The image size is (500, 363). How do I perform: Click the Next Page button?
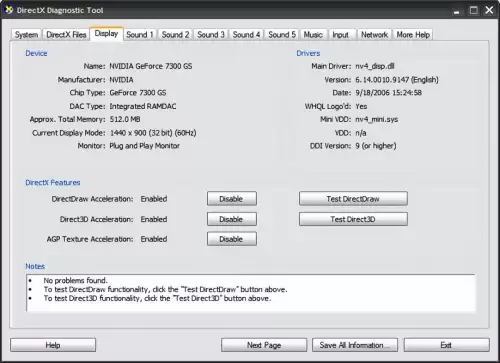[264, 345]
